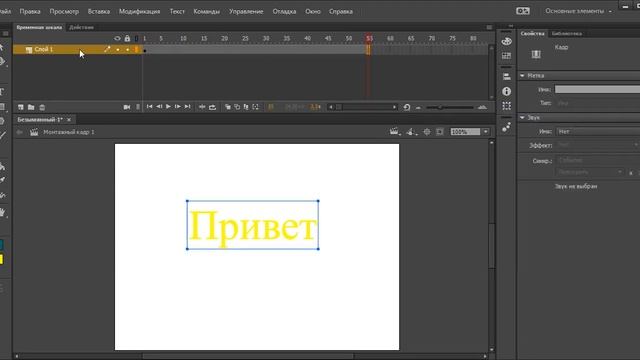Open the timeline panel options menu
This screenshot has height=360, width=640.
click(489, 27)
